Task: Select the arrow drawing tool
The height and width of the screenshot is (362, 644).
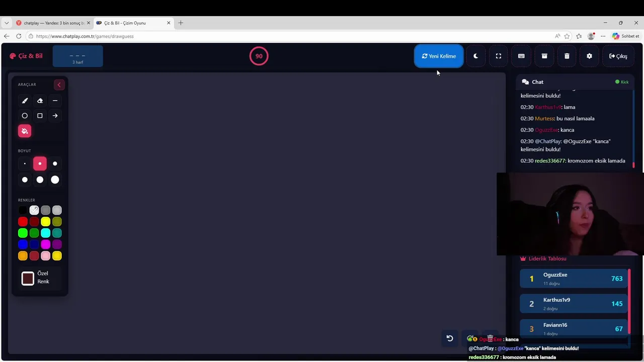Action: [55, 116]
